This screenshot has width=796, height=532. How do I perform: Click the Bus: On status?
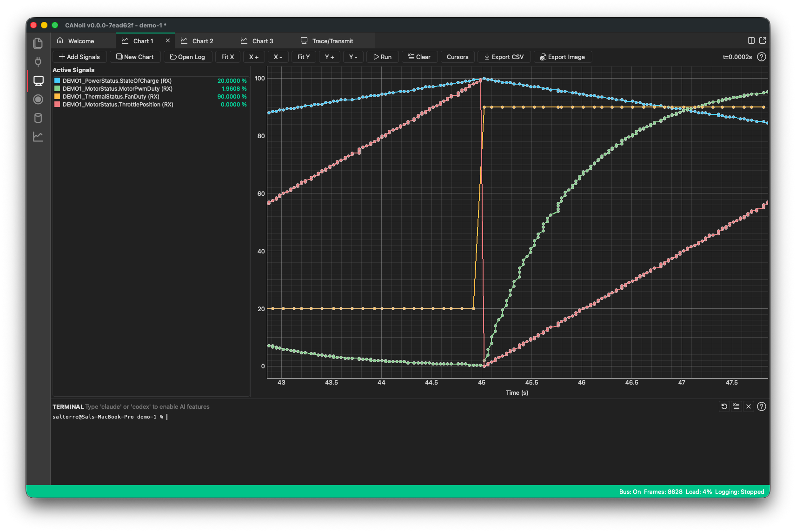[x=630, y=492]
